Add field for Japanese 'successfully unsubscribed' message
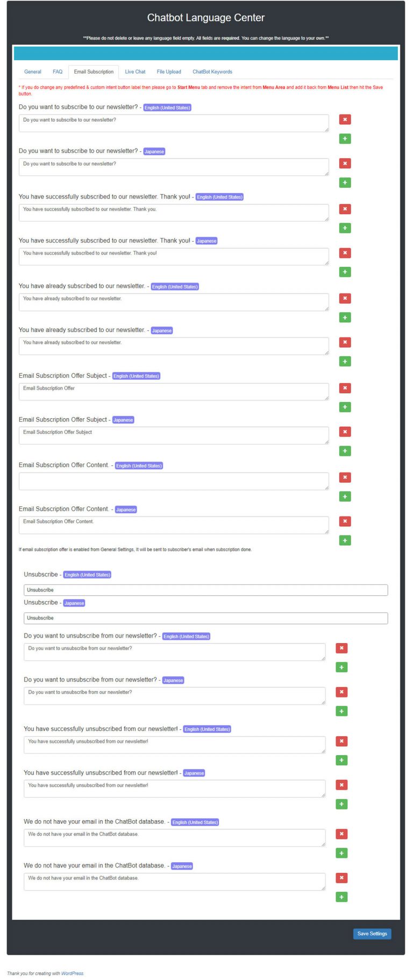The height and width of the screenshot is (980, 413). [341, 804]
